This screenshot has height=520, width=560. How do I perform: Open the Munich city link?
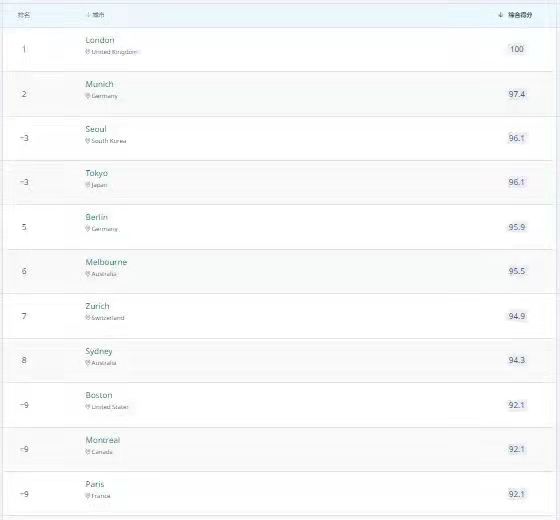pos(99,84)
